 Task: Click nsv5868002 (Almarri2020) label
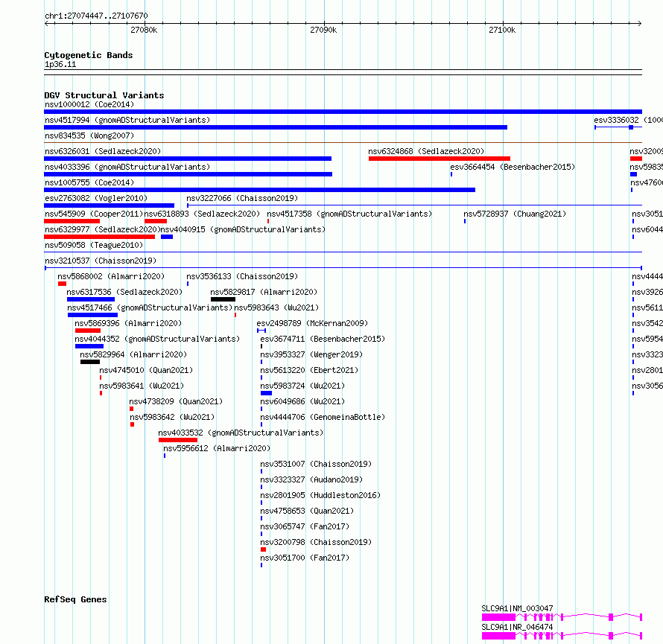111,276
